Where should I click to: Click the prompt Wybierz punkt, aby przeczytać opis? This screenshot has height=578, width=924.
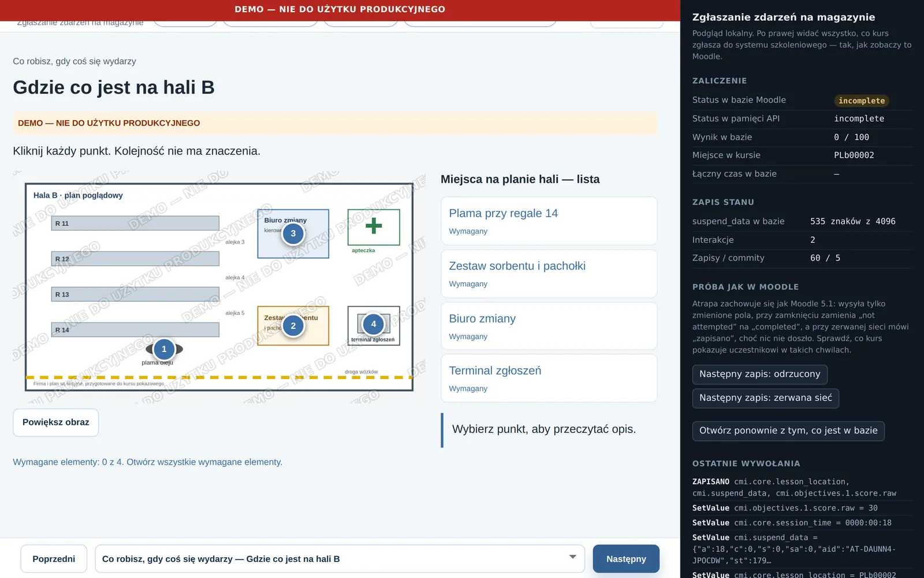pyautogui.click(x=544, y=429)
